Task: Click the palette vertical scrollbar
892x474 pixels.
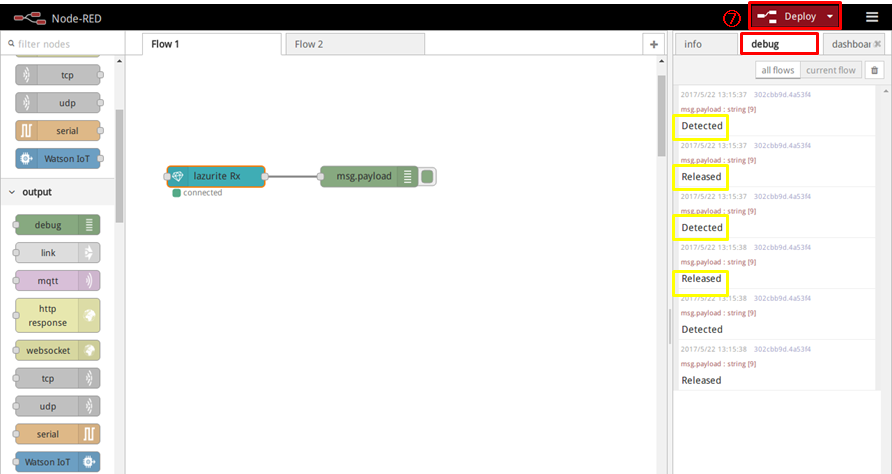Action: click(x=119, y=165)
